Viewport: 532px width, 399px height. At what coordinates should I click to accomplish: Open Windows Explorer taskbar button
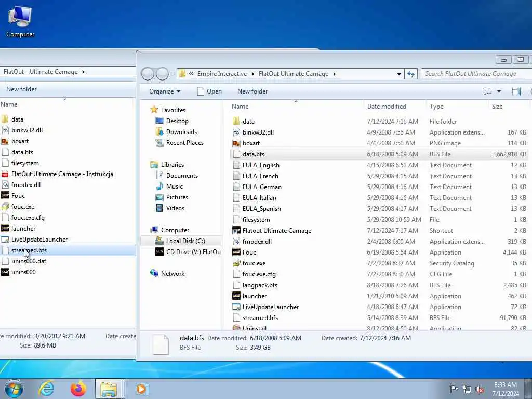coord(109,389)
